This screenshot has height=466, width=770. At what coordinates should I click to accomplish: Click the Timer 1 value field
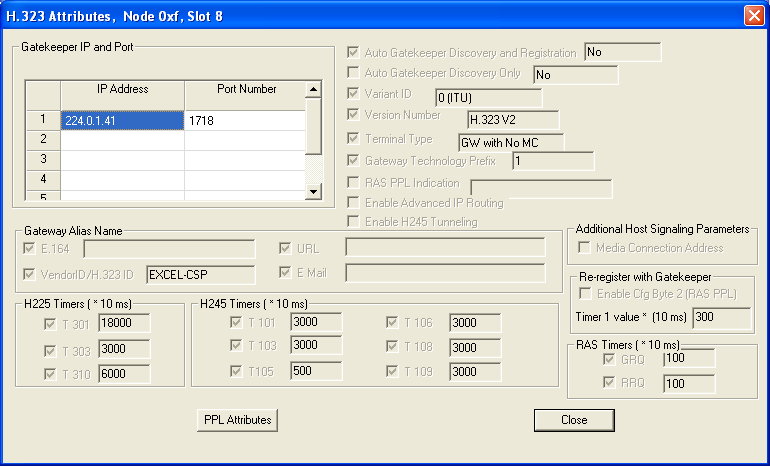pyautogui.click(x=720, y=317)
